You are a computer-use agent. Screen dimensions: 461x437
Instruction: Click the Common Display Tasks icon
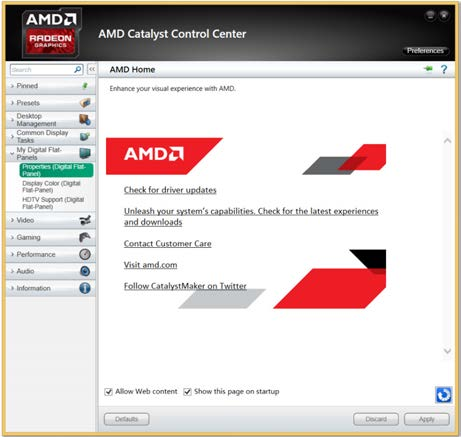(85, 136)
